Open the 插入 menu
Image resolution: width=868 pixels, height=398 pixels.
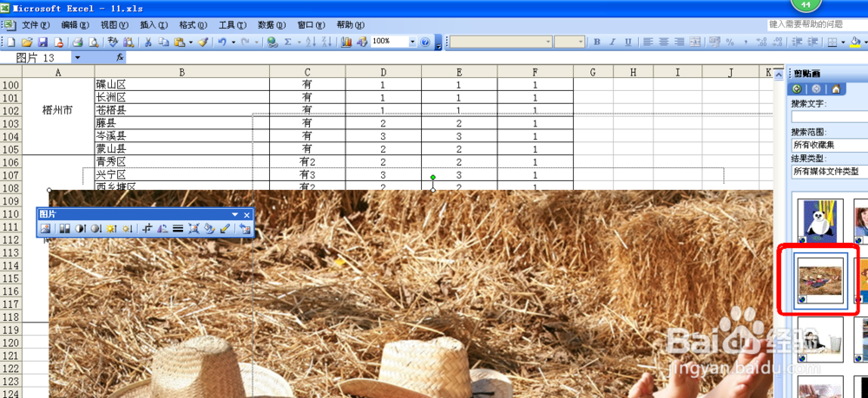[154, 25]
